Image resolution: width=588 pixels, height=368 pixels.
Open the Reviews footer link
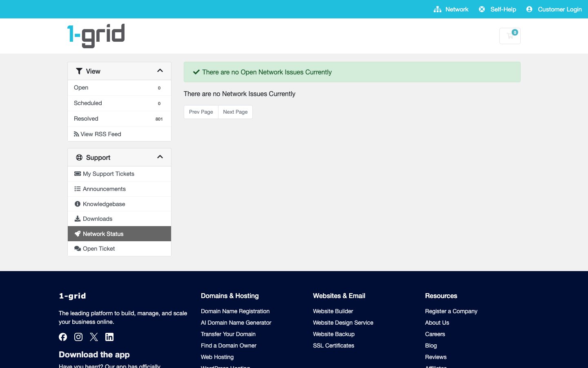pyautogui.click(x=436, y=357)
